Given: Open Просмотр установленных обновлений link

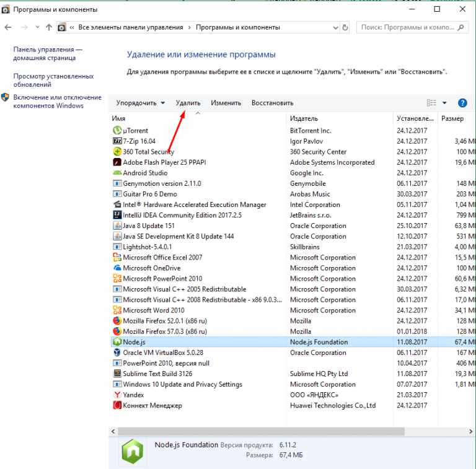Looking at the screenshot, I should pos(53,81).
